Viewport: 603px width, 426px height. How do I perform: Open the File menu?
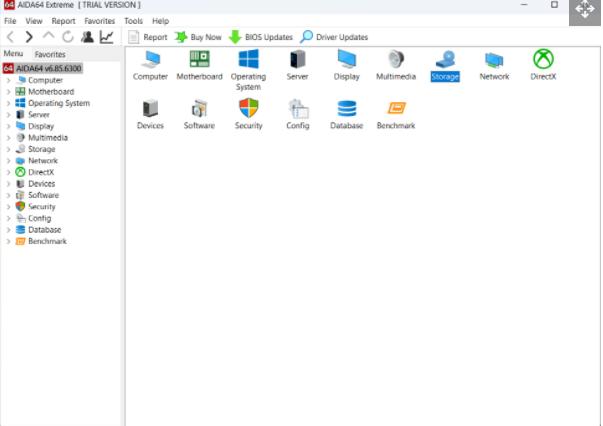[10, 21]
